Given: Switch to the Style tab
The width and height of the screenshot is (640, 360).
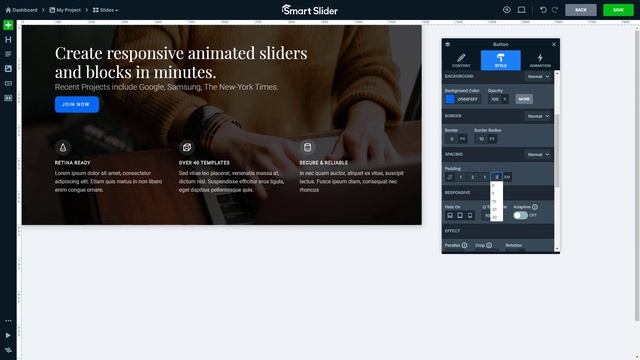Looking at the screenshot, I should (500, 60).
